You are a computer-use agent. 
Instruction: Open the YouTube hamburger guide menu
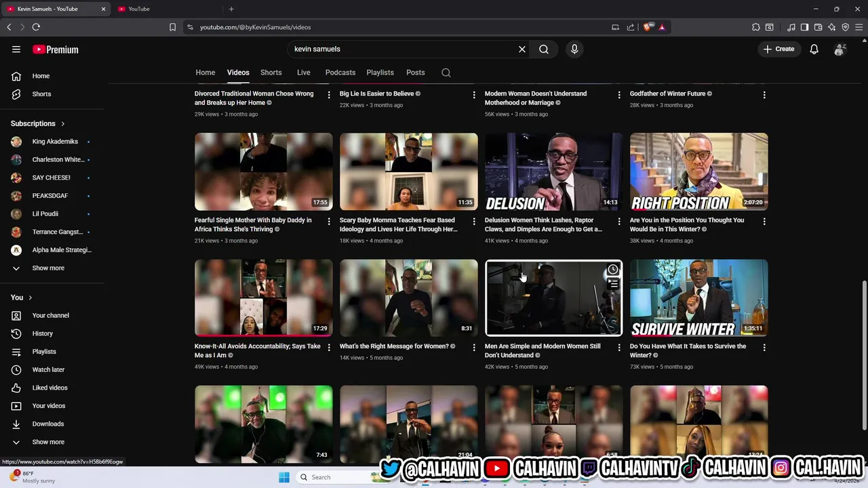(x=16, y=49)
